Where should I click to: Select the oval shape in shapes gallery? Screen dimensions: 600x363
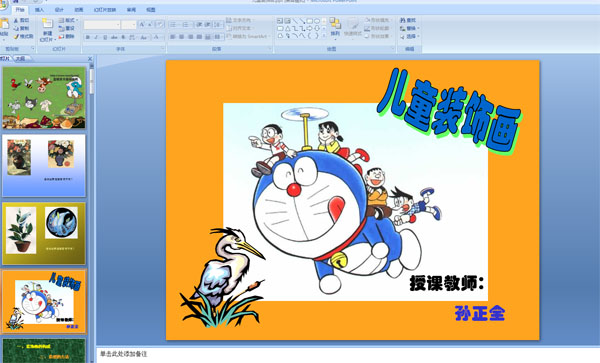(317, 21)
